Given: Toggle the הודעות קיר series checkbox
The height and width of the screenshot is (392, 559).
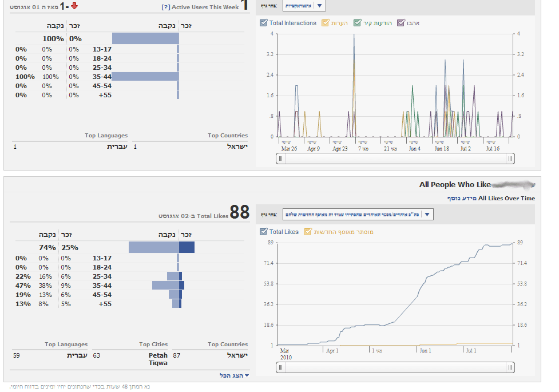Looking at the screenshot, I should coord(357,23).
